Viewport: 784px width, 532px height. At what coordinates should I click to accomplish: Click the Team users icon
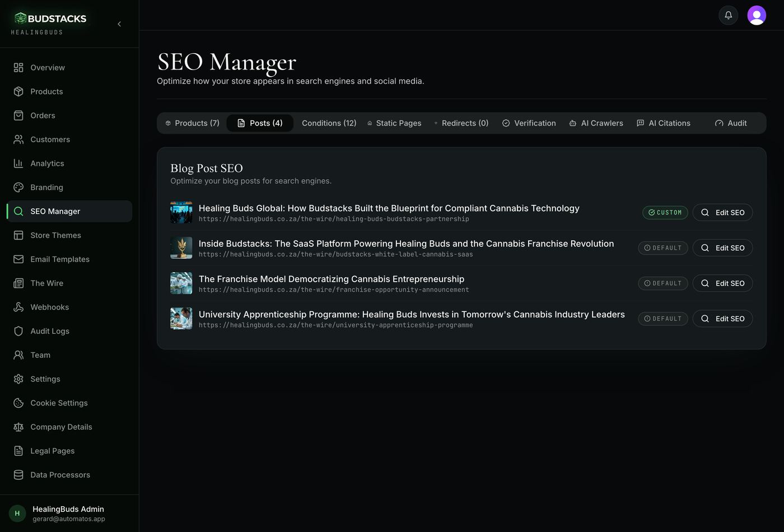[18, 355]
